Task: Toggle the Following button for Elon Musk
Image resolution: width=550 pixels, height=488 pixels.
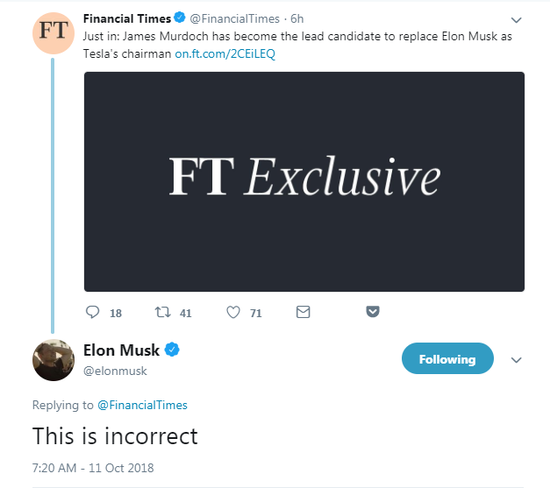Action: pos(448,359)
